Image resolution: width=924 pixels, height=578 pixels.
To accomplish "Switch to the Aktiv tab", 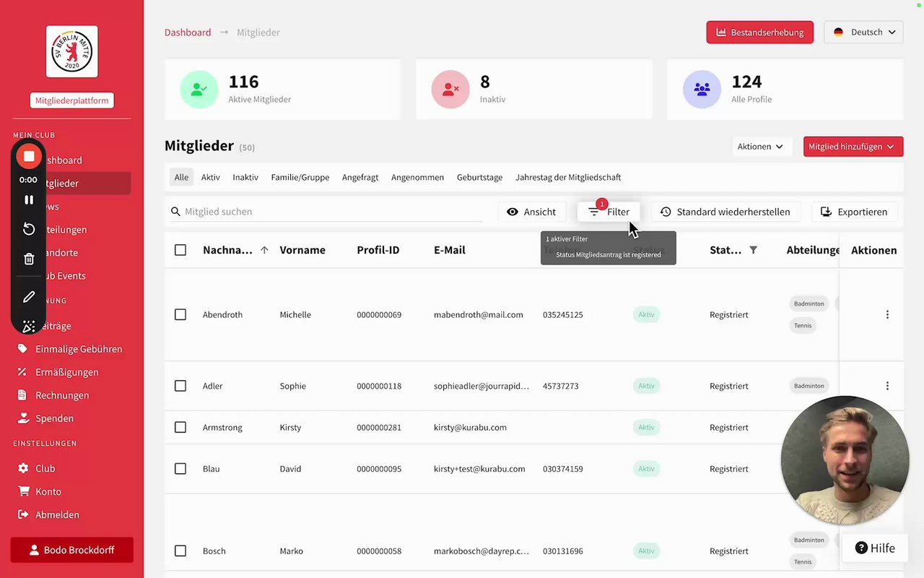I will point(211,177).
